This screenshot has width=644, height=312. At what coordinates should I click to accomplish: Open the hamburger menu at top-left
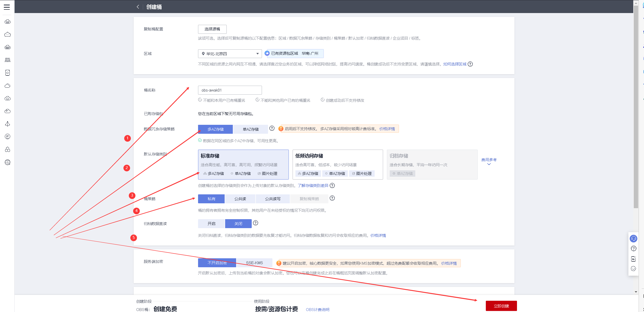pyautogui.click(x=7, y=7)
